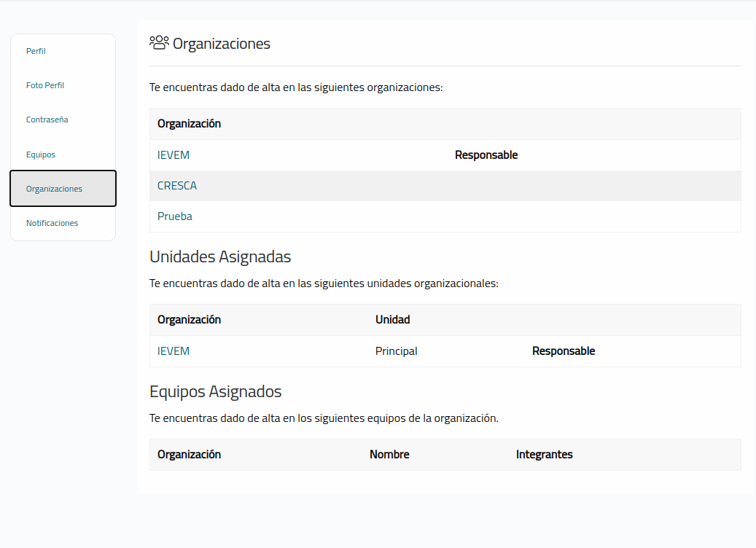Viewport: 756px width, 548px height.
Task: Click the Principal unit cell
Action: click(397, 351)
